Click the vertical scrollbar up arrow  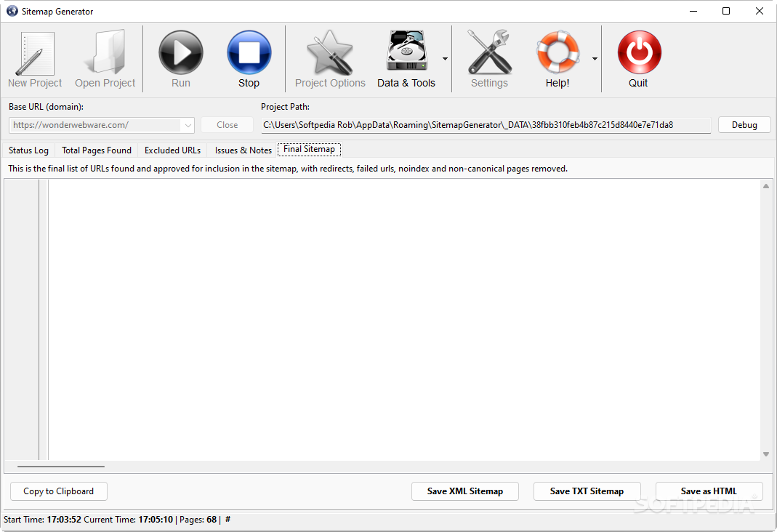tap(766, 186)
